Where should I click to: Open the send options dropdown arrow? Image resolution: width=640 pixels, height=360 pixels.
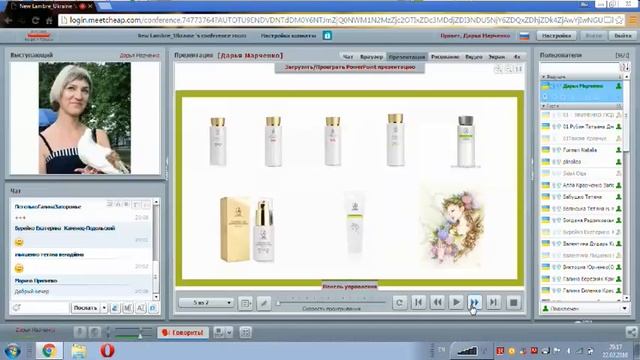[x=104, y=308]
